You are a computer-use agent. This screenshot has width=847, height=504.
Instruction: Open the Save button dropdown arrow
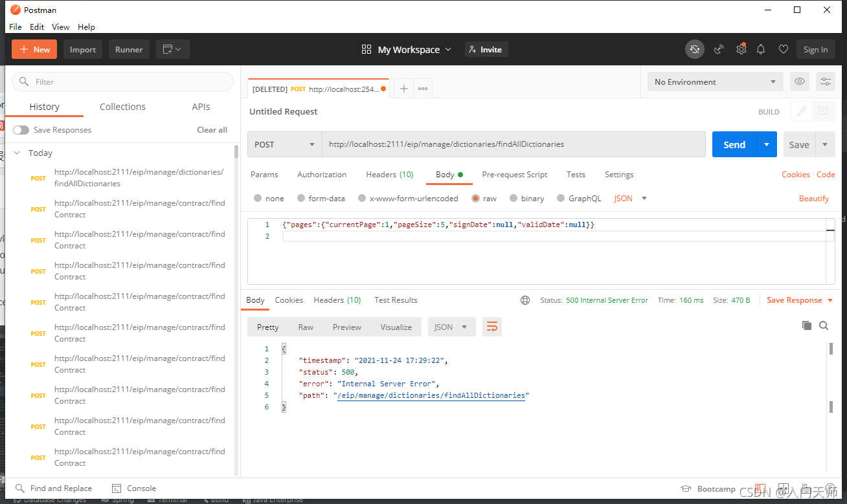[825, 144]
